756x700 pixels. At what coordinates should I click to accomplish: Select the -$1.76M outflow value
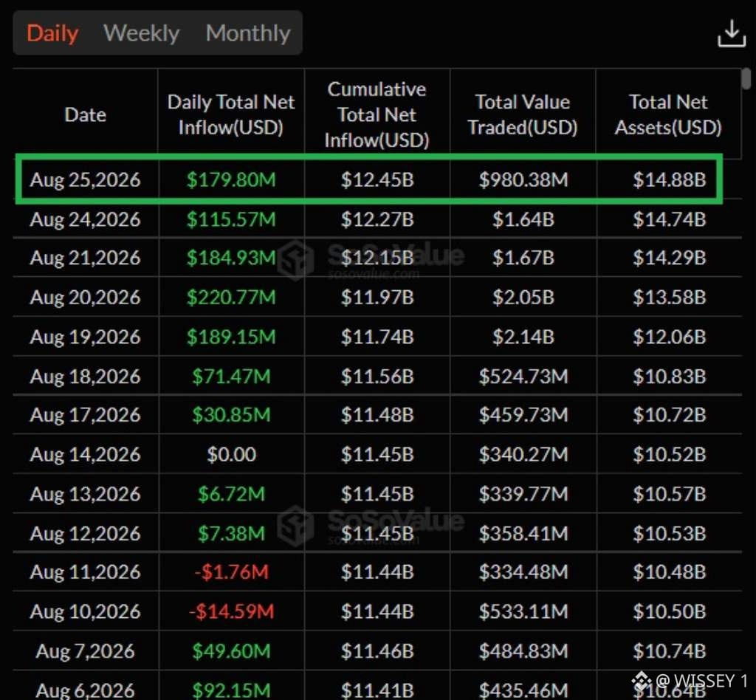pos(231,572)
